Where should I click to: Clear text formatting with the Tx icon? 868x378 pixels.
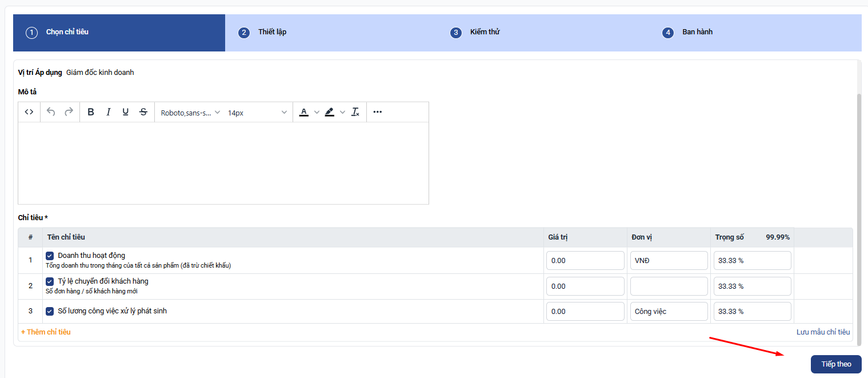(x=355, y=112)
